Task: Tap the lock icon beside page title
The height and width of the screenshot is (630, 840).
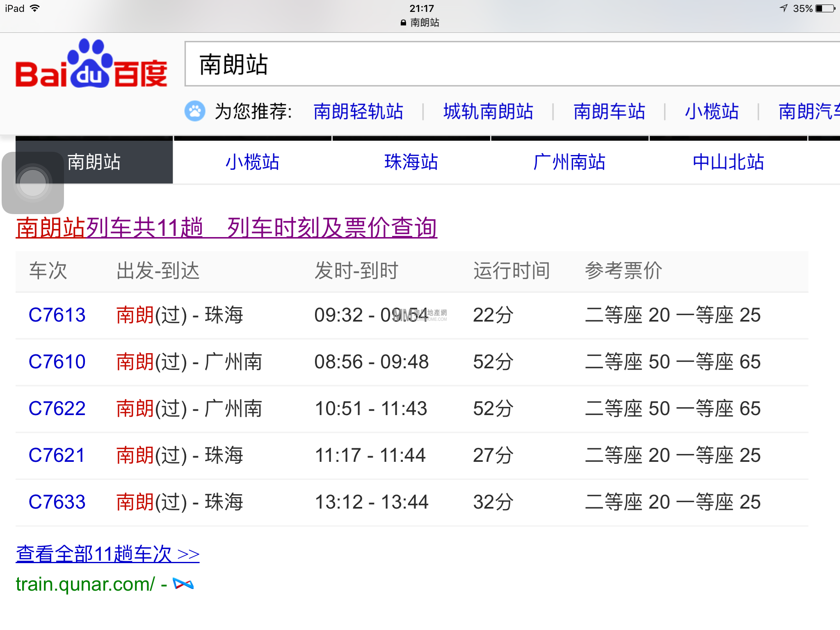Action: [x=403, y=23]
